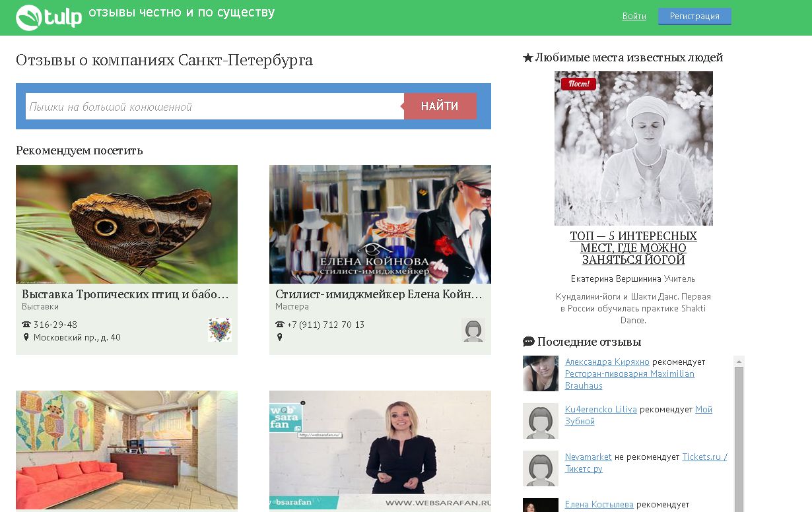The width and height of the screenshot is (812, 512).
Task: Open Ресторан-пивоварня Maximilian Brauhaus link
Action: pos(630,379)
